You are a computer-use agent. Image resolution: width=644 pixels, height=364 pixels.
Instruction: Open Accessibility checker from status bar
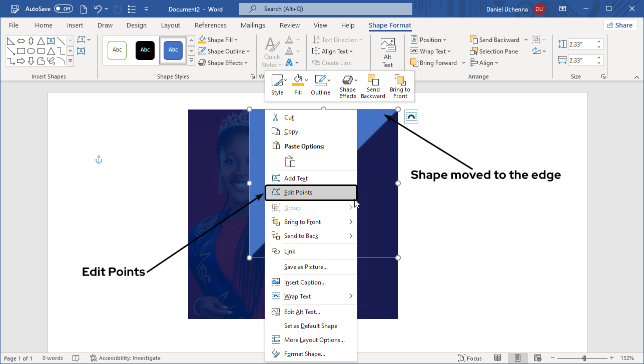click(x=125, y=358)
